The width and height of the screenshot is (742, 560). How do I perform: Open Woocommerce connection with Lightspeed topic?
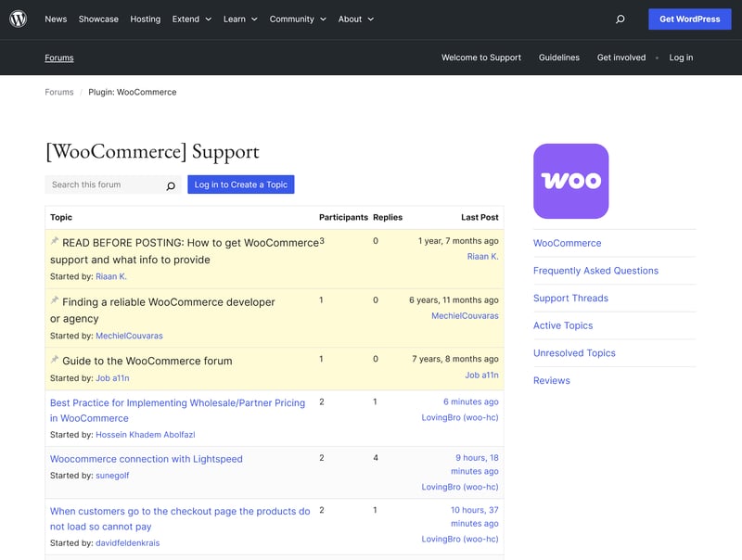coord(146,459)
